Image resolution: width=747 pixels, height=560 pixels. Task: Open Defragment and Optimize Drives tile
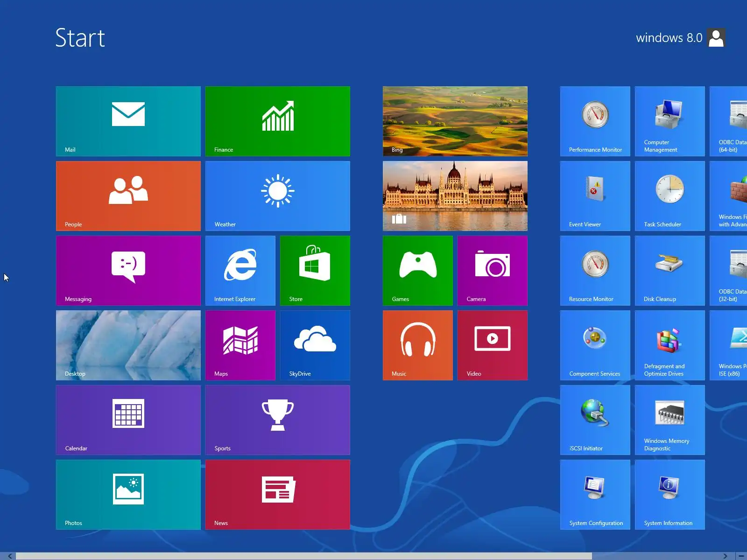670,345
